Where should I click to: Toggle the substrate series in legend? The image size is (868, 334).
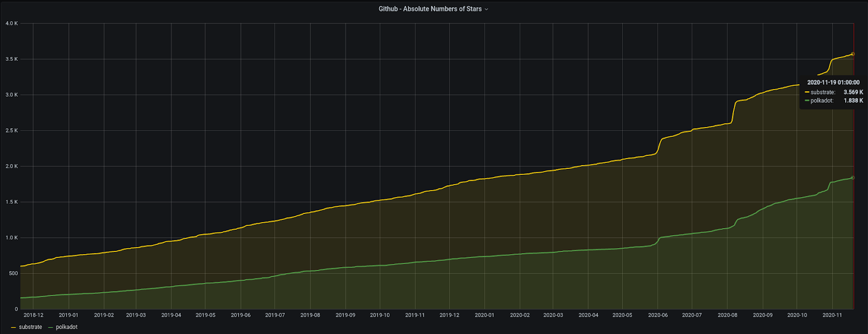(30, 327)
